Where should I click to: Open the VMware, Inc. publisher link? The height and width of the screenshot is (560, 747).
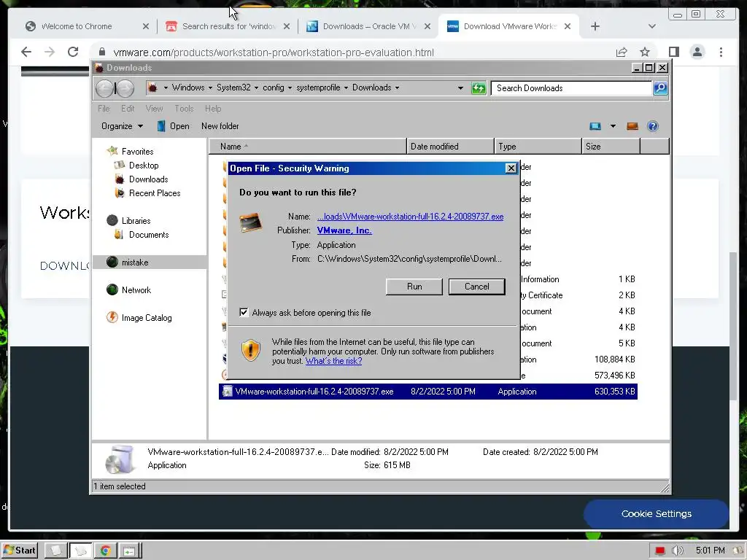click(x=344, y=230)
